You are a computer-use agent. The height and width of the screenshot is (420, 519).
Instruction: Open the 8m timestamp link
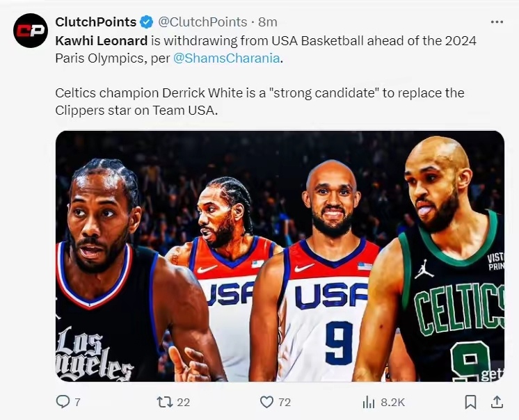(268, 22)
